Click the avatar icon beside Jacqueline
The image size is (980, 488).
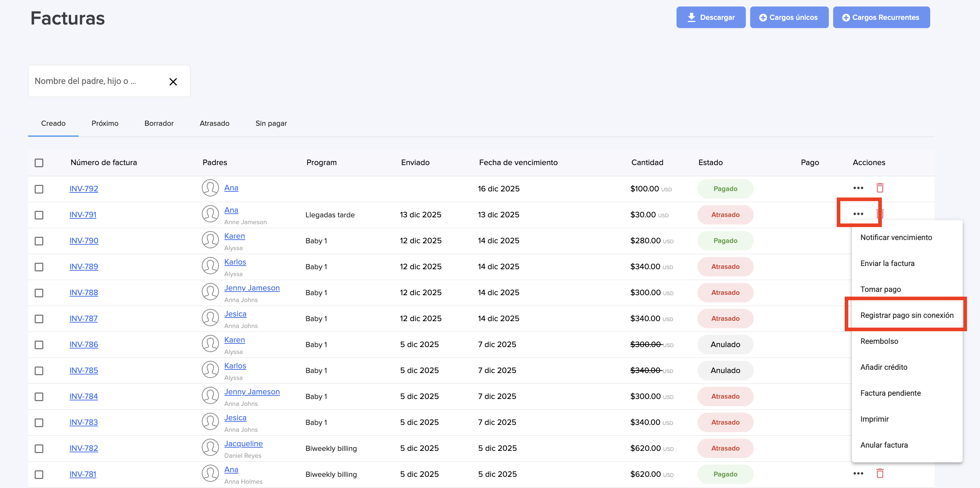click(210, 448)
